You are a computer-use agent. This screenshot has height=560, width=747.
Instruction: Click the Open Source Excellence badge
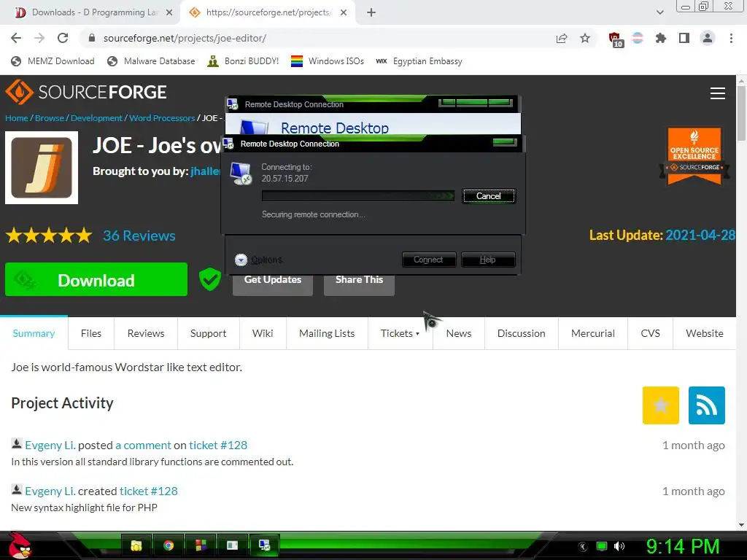(x=694, y=156)
